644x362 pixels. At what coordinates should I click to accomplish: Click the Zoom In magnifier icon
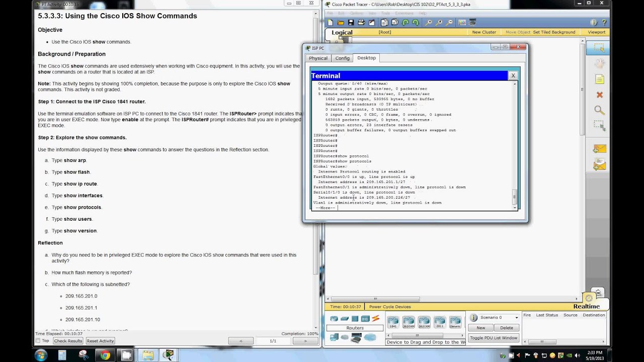[x=428, y=23]
